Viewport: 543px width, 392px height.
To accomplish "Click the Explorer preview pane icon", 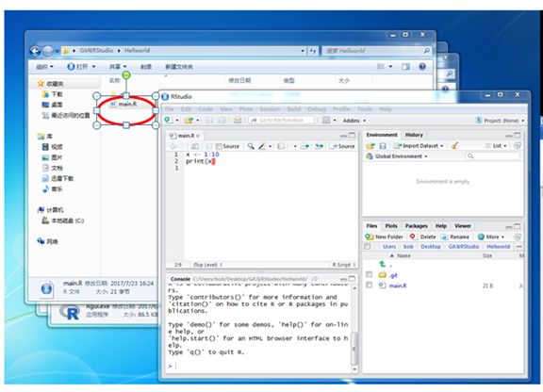I will pyautogui.click(x=406, y=67).
